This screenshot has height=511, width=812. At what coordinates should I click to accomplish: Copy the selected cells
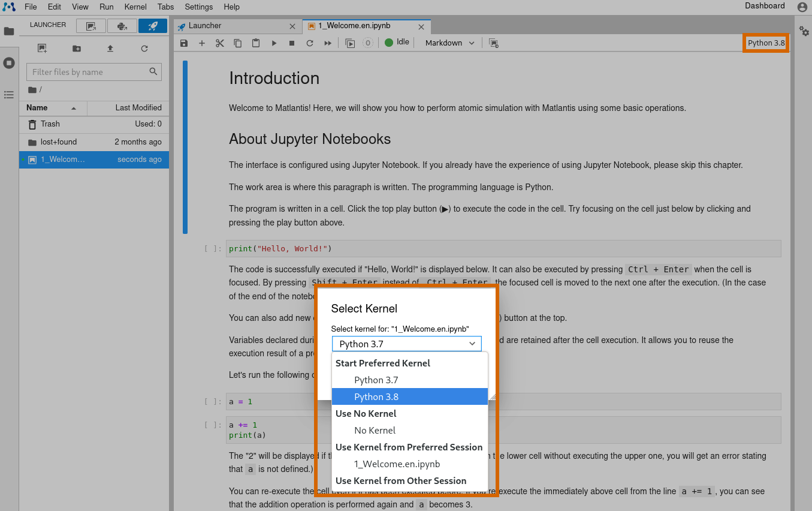tap(238, 43)
